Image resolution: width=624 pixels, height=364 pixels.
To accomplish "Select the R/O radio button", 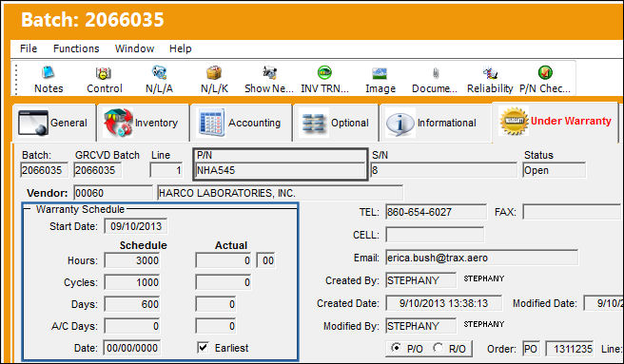I will [x=439, y=348].
